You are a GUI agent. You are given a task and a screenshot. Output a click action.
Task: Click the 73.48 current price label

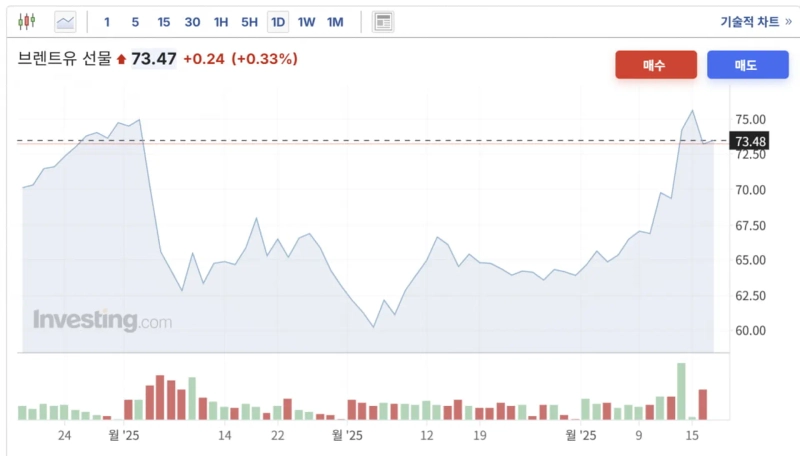(750, 142)
